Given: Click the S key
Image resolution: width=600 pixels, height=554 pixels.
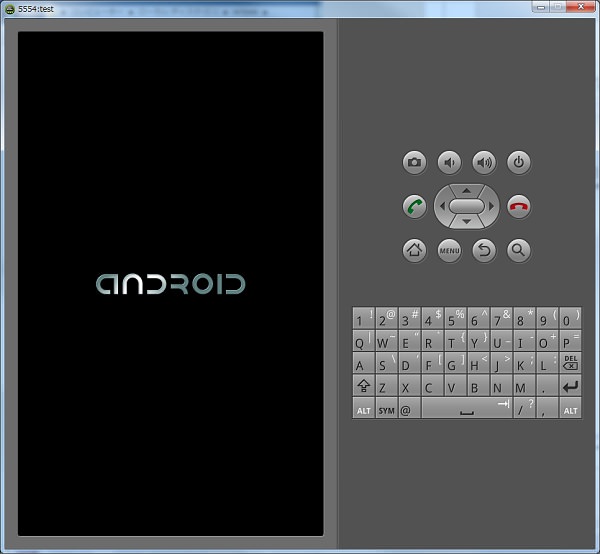Looking at the screenshot, I should point(386,363).
